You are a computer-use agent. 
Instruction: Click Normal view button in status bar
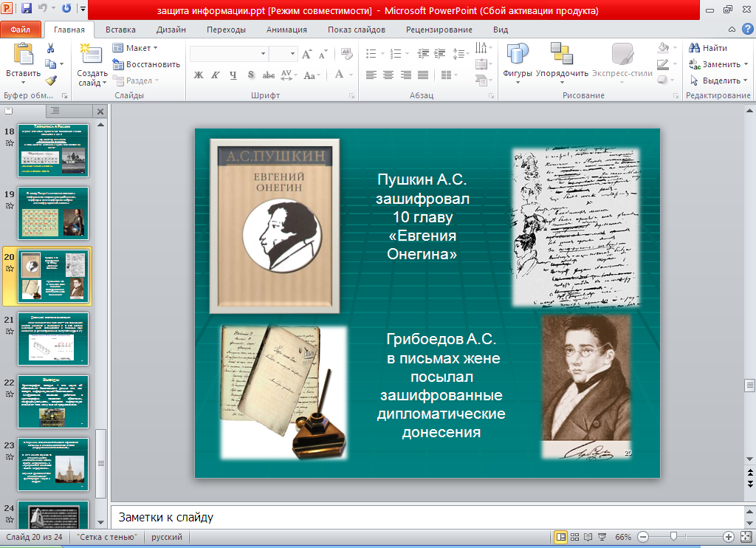(x=561, y=537)
